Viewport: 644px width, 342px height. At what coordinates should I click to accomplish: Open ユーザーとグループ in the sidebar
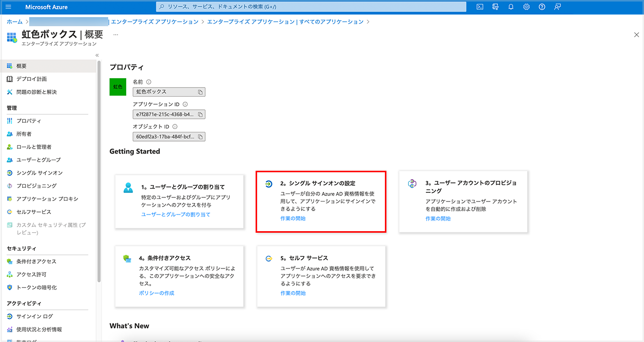pos(38,160)
